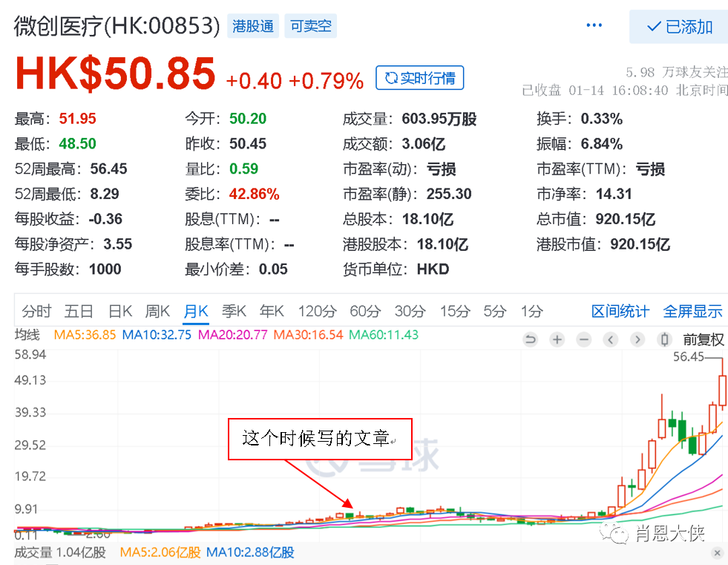The width and height of the screenshot is (728, 565).
Task: Switch to the 季K chart tab
Action: [234, 311]
